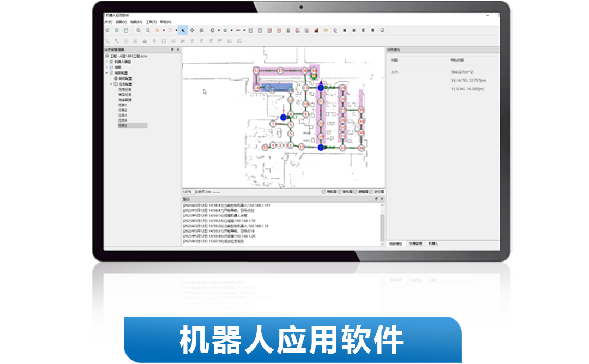Expand the 机器人模型 tree node
The image size is (589, 364).
coord(107,62)
